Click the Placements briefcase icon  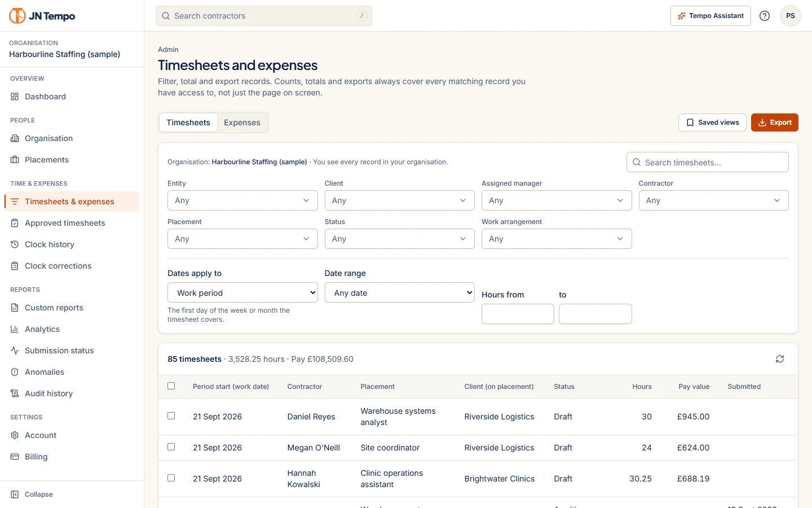[15, 160]
